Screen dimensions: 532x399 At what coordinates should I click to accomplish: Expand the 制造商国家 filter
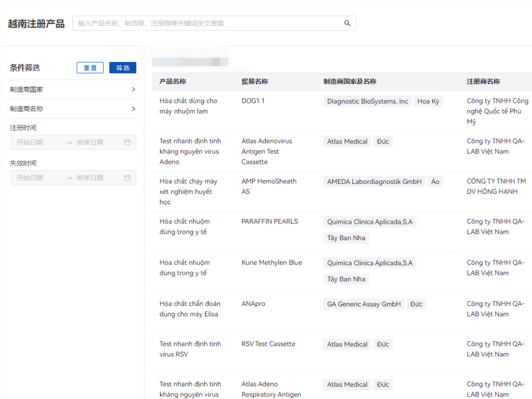click(73, 90)
